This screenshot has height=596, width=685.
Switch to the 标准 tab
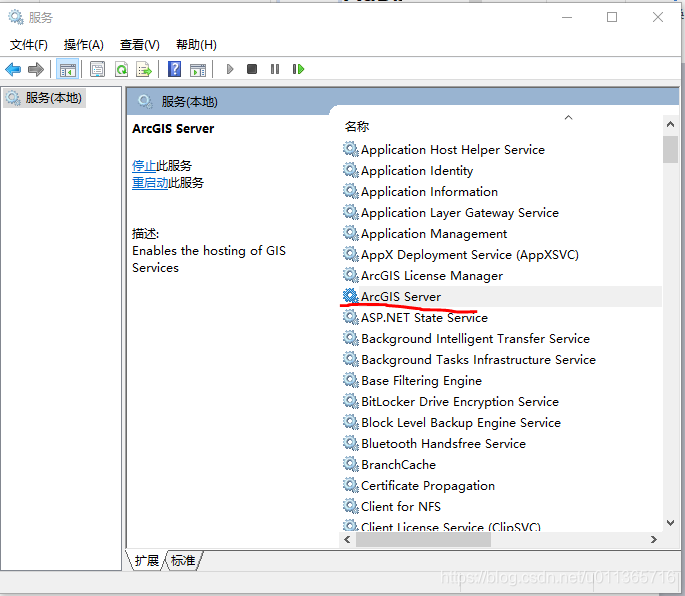183,560
